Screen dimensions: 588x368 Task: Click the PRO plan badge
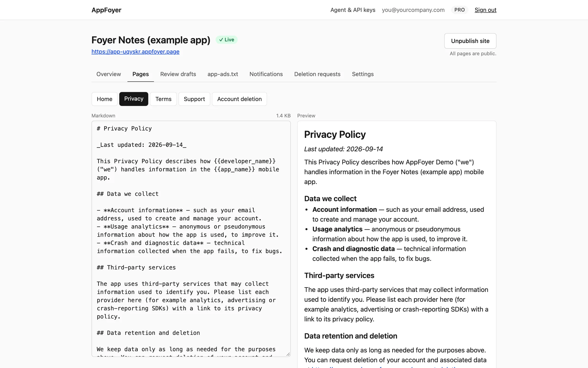click(459, 10)
